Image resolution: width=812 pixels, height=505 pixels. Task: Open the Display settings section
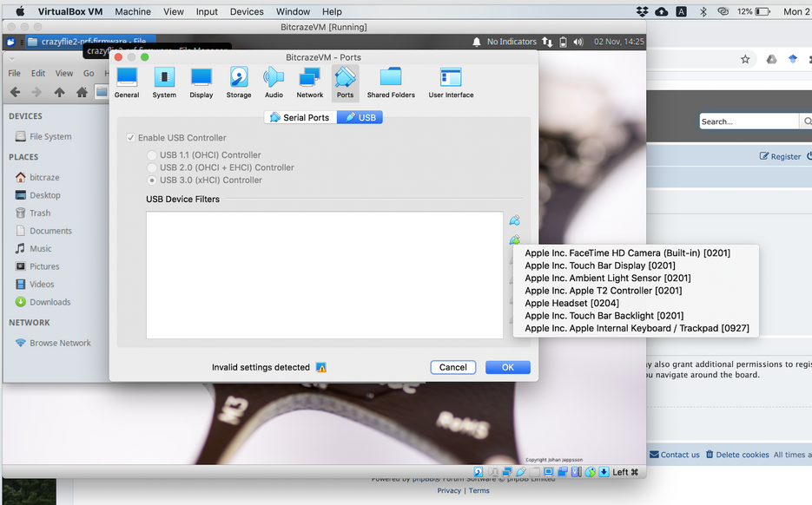pos(201,82)
